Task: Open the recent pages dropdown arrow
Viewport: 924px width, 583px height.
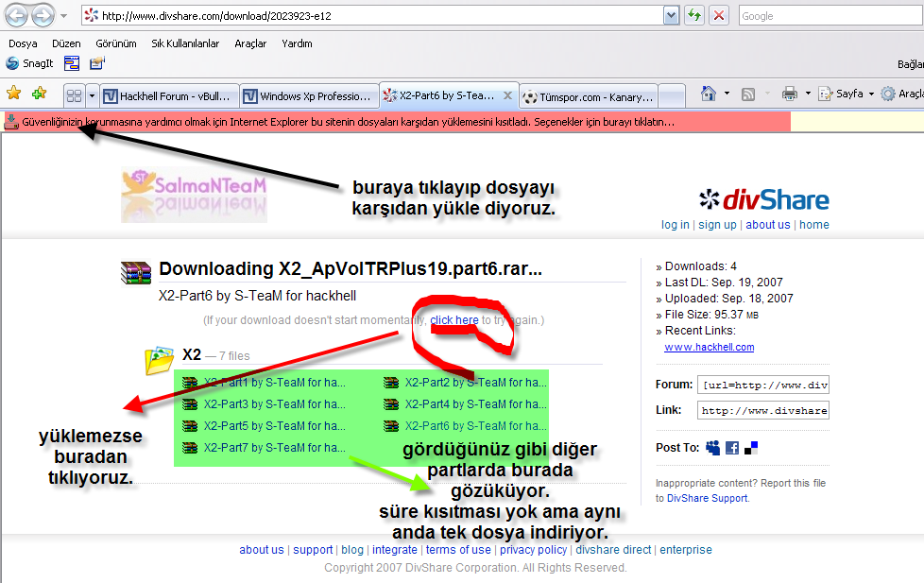Action: (x=63, y=16)
